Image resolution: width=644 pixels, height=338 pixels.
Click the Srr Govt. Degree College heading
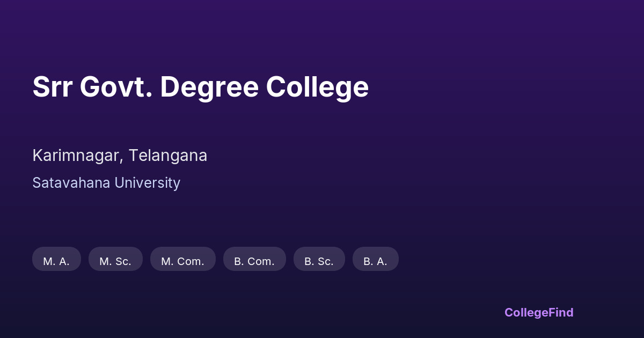pos(200,87)
